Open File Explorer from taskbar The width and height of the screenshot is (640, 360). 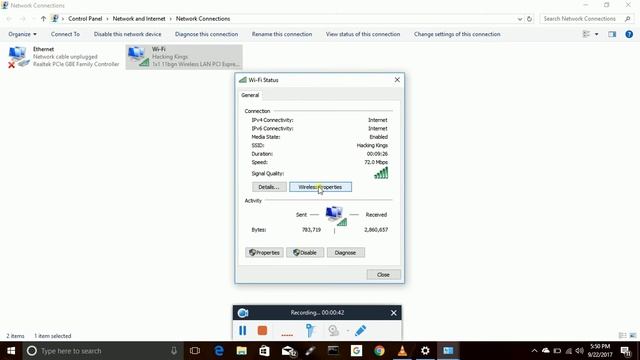click(242, 351)
